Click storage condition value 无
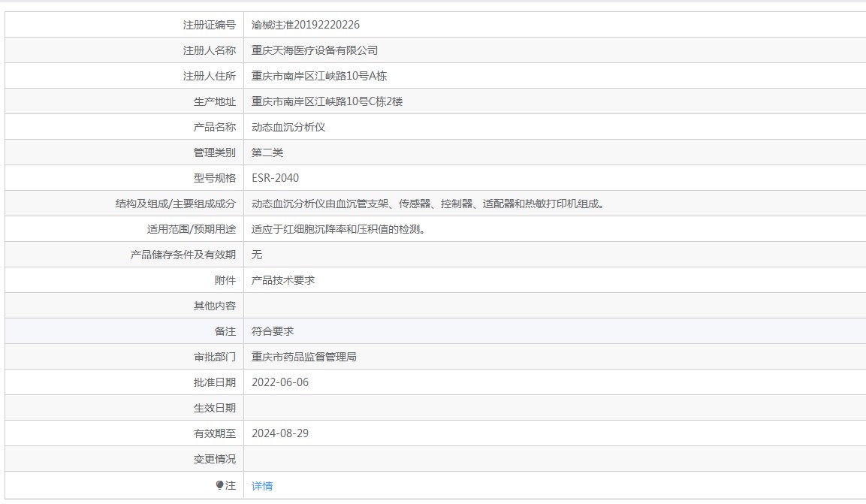This screenshot has width=866, height=504. [x=257, y=255]
